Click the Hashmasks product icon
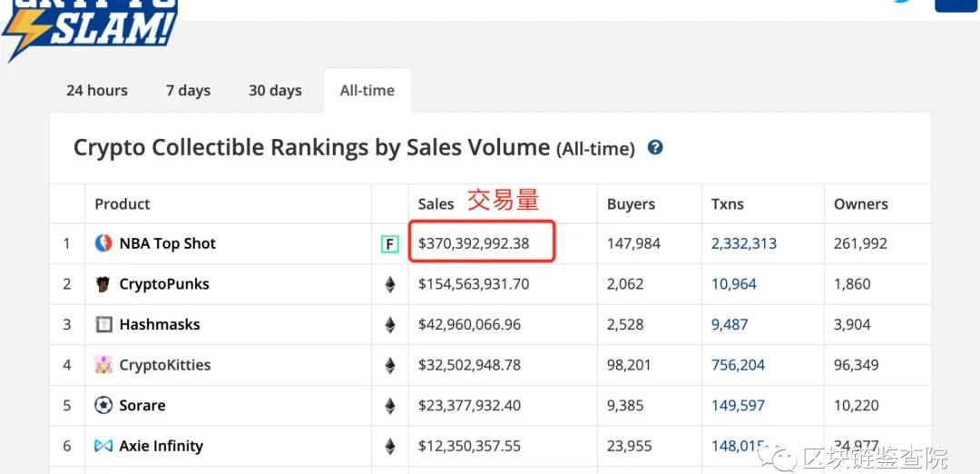Viewport: 980px width, 474px height. [103, 324]
